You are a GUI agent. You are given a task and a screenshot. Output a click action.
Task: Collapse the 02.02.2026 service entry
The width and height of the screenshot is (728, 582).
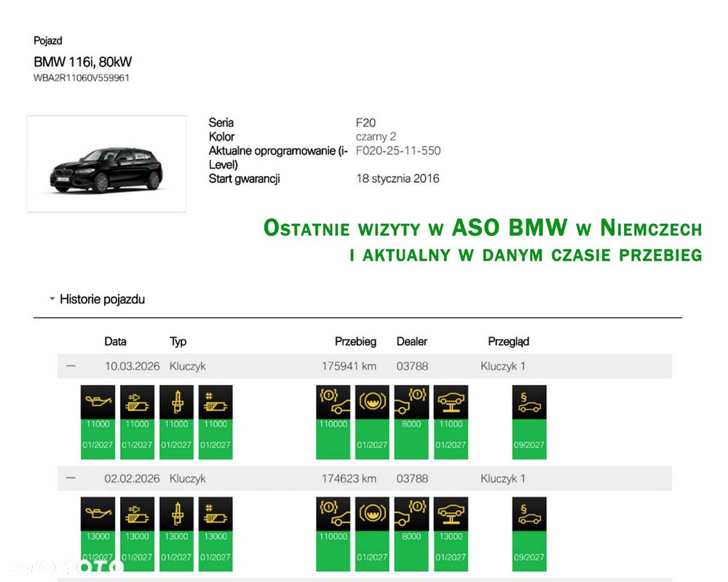tap(71, 478)
